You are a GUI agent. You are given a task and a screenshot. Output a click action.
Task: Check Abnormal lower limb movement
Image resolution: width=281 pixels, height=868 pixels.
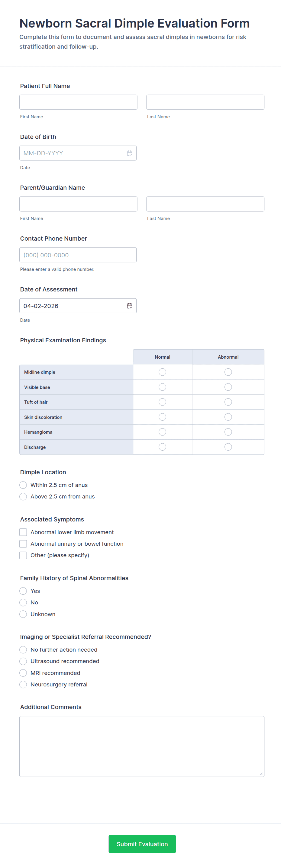[x=23, y=532]
